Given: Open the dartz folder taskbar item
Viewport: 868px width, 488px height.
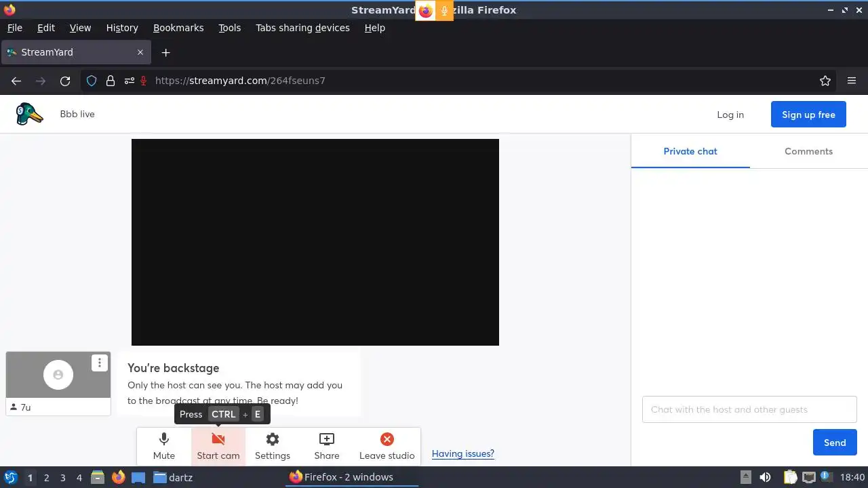Looking at the screenshot, I should click(x=173, y=477).
